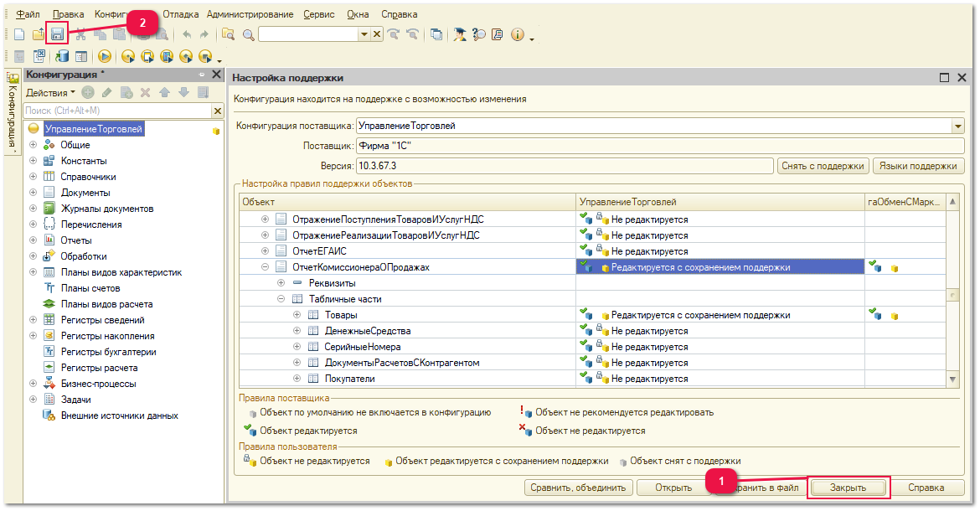
Task: Start debugging with the play icon
Action: [x=105, y=56]
